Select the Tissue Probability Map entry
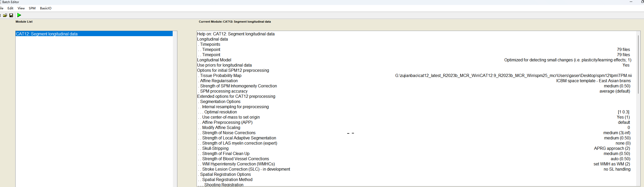 (220, 76)
